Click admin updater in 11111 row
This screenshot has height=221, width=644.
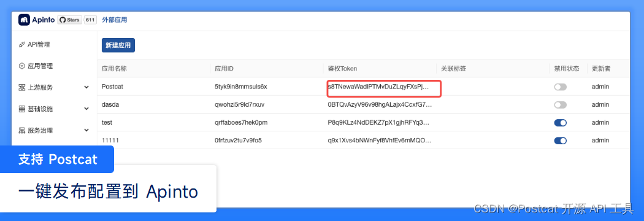[x=600, y=141]
